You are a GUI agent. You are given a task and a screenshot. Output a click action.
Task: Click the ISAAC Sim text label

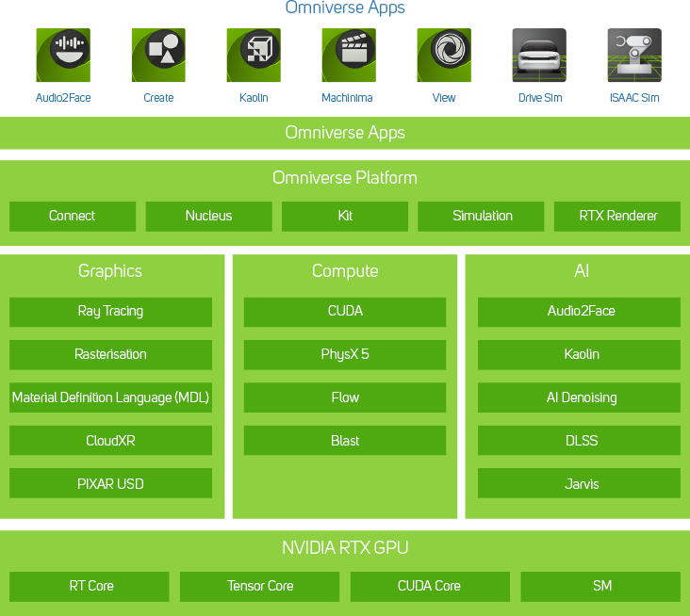pyautogui.click(x=634, y=98)
